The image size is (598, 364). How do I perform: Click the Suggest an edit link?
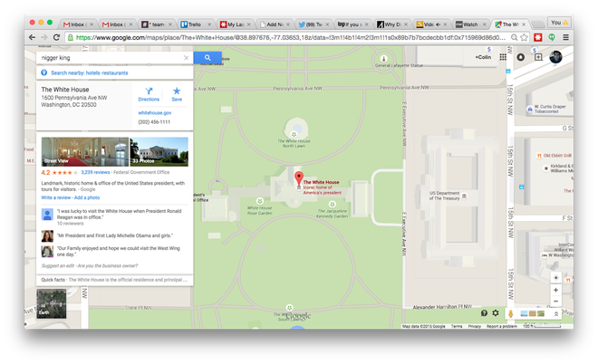click(x=58, y=265)
